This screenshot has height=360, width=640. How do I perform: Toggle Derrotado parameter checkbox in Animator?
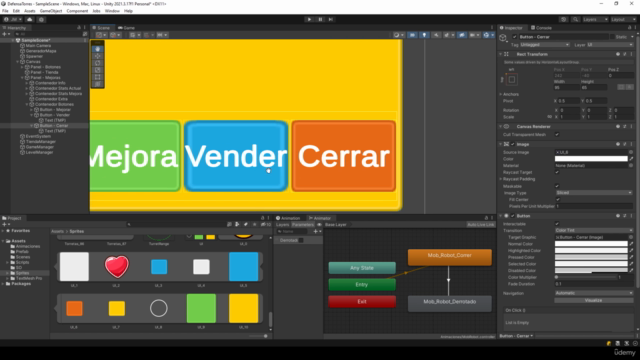click(x=301, y=240)
